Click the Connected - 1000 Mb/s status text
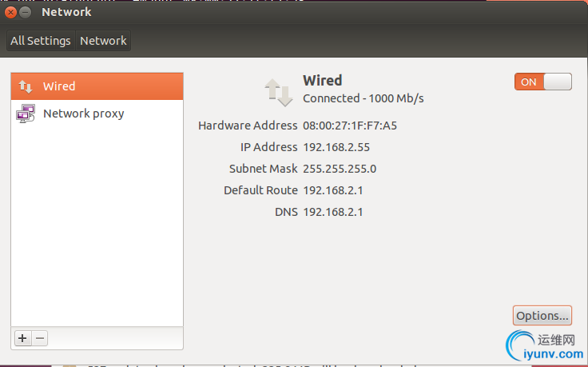This screenshot has height=367, width=588. (364, 98)
